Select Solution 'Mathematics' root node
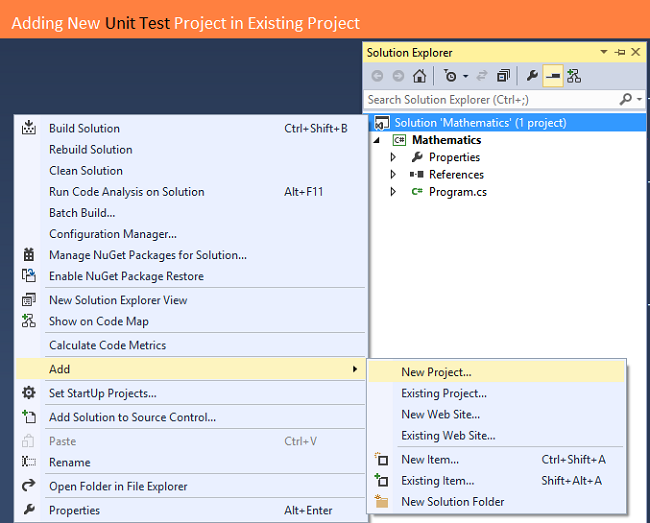The image size is (650, 523). point(480,123)
